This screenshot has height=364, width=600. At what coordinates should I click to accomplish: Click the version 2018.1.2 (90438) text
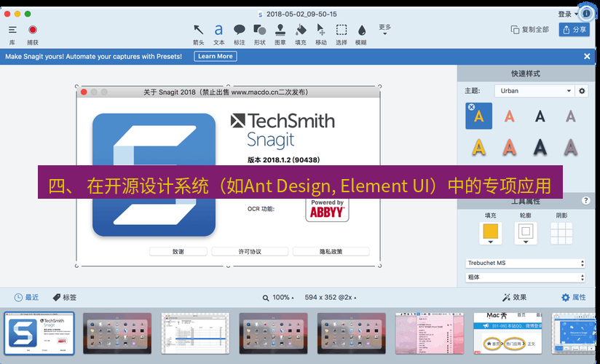click(283, 160)
